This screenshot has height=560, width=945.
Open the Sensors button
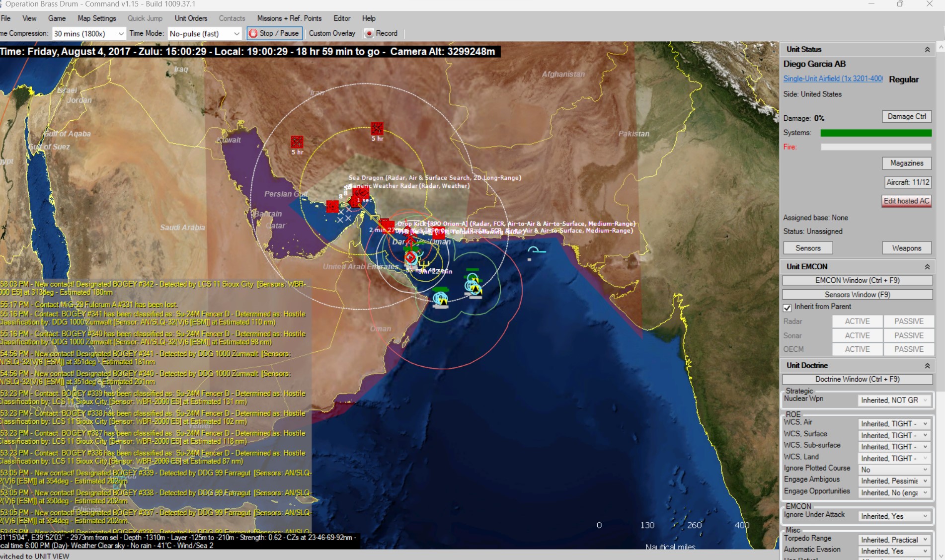808,248
